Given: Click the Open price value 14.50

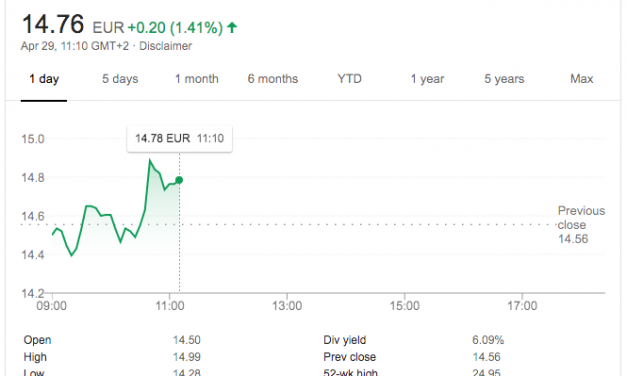Looking at the screenshot, I should [x=186, y=340].
